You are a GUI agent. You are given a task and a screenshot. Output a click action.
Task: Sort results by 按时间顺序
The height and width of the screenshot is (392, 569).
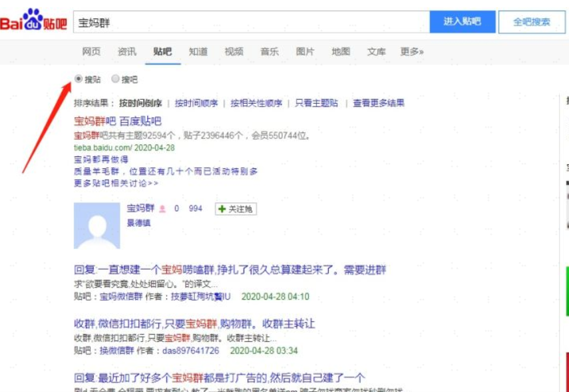click(196, 103)
